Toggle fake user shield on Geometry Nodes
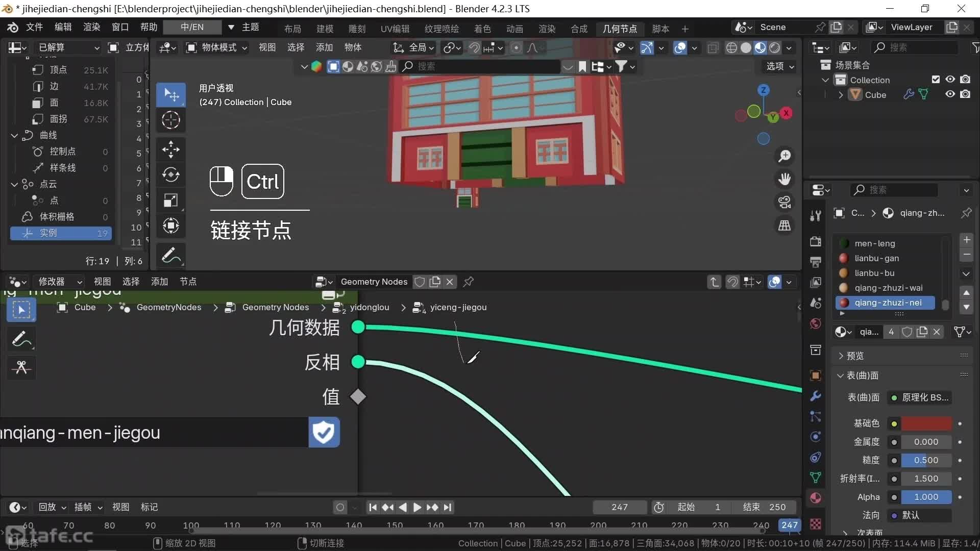This screenshot has height=551, width=980. point(420,282)
